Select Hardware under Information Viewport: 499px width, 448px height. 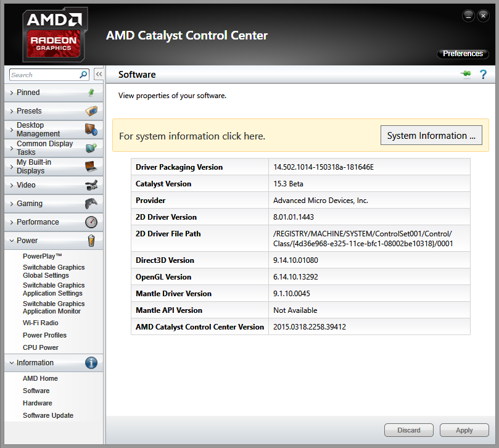click(x=37, y=403)
